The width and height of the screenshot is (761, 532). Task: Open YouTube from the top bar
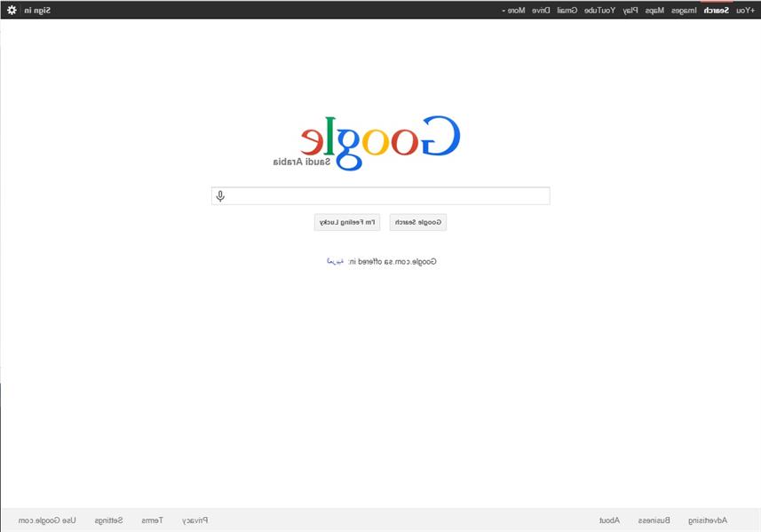[599, 10]
